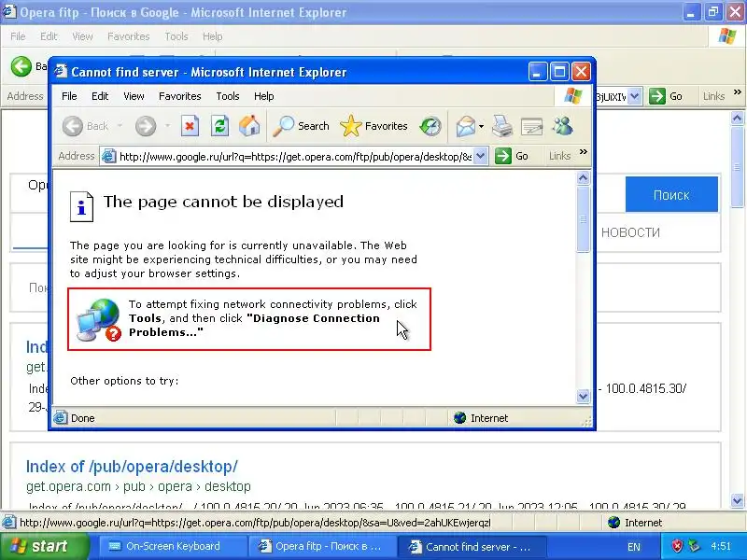Image resolution: width=747 pixels, height=560 pixels.
Task: Click address field with google.ru URL
Action: tap(295, 157)
